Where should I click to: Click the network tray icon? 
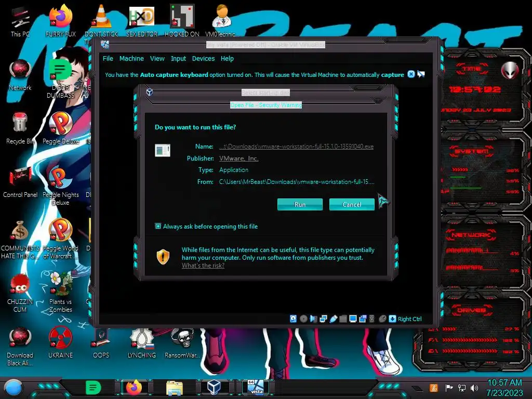click(462, 388)
